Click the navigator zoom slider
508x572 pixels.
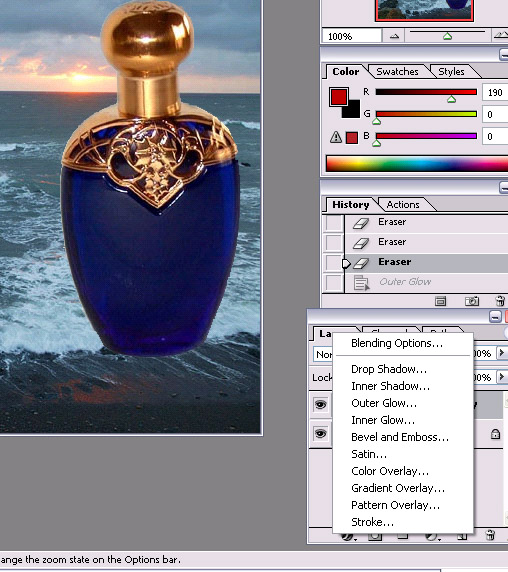click(447, 35)
